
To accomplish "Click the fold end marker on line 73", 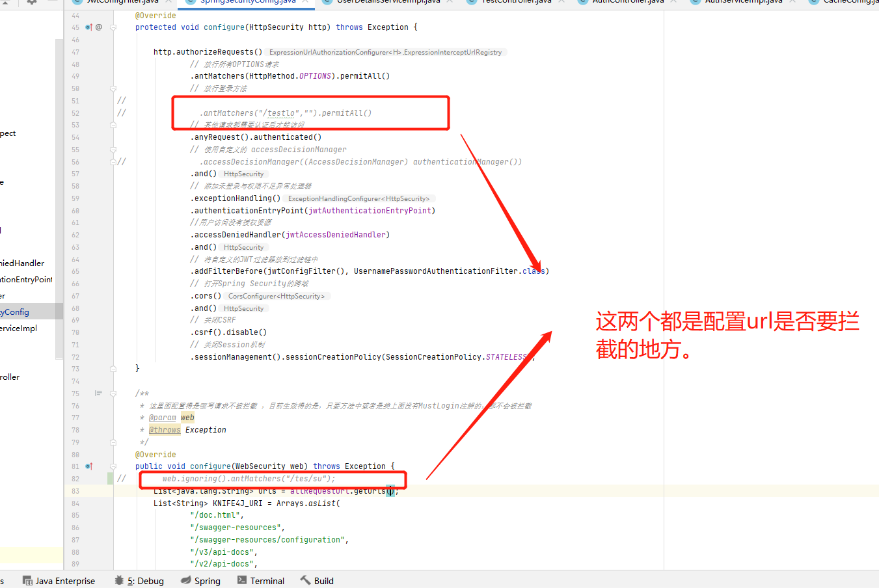I will [113, 369].
